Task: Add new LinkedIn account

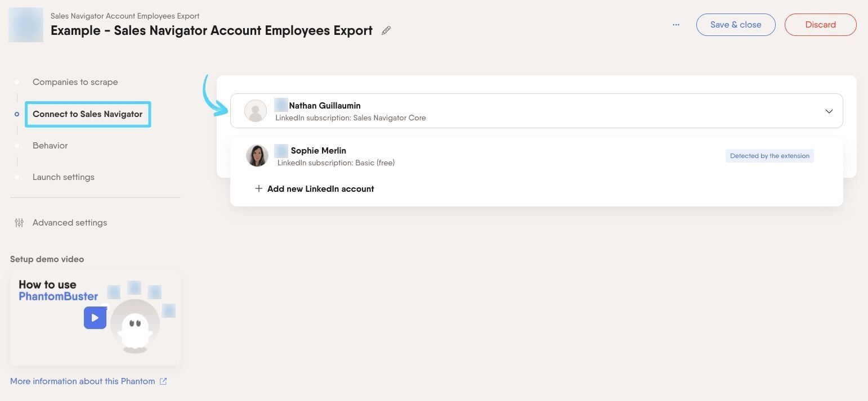Action: (314, 189)
